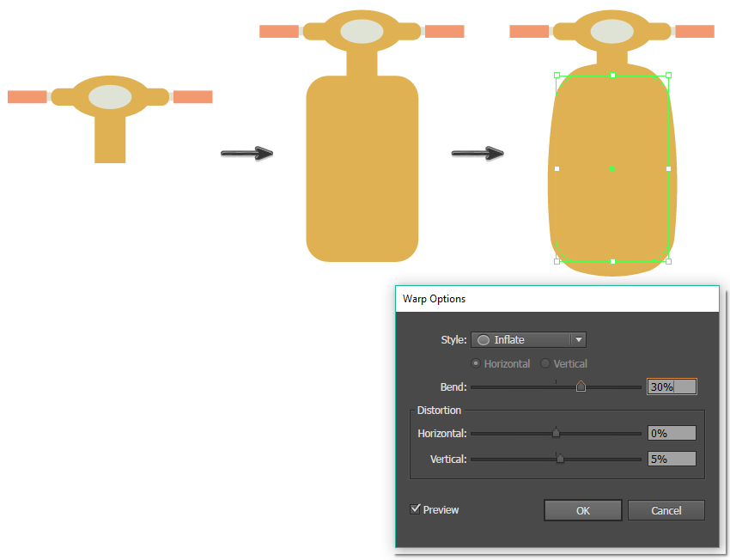730x560 pixels.
Task: Click the headlight oval on the leftmost scooter
Action: click(109, 96)
